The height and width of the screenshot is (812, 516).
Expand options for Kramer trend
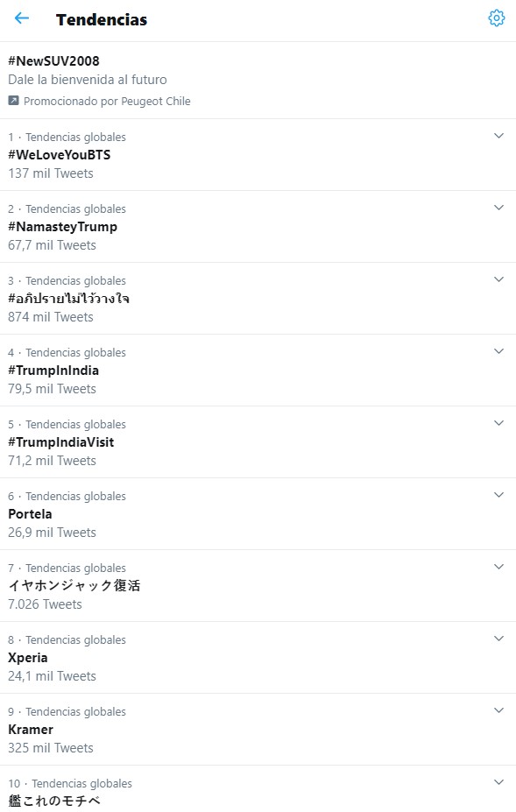pyautogui.click(x=498, y=710)
